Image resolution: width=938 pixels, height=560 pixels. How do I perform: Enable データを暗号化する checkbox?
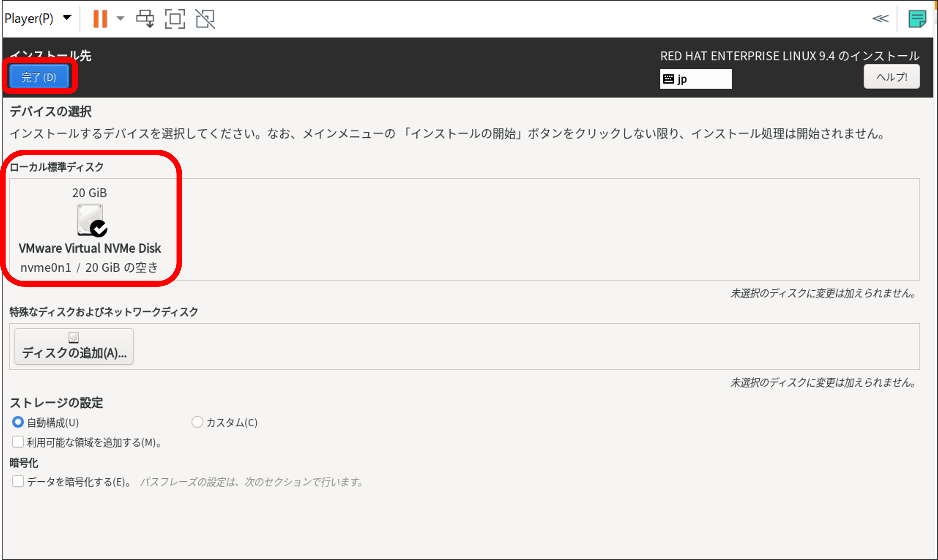[x=18, y=481]
